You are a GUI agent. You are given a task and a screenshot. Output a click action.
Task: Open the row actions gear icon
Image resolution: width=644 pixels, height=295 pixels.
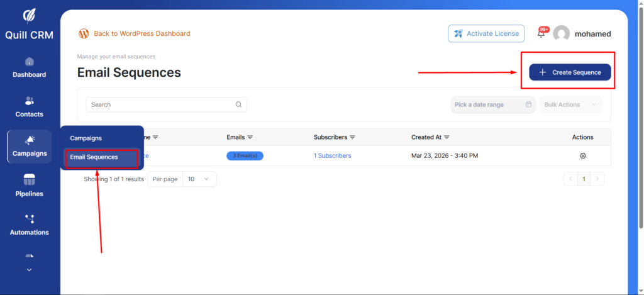582,156
